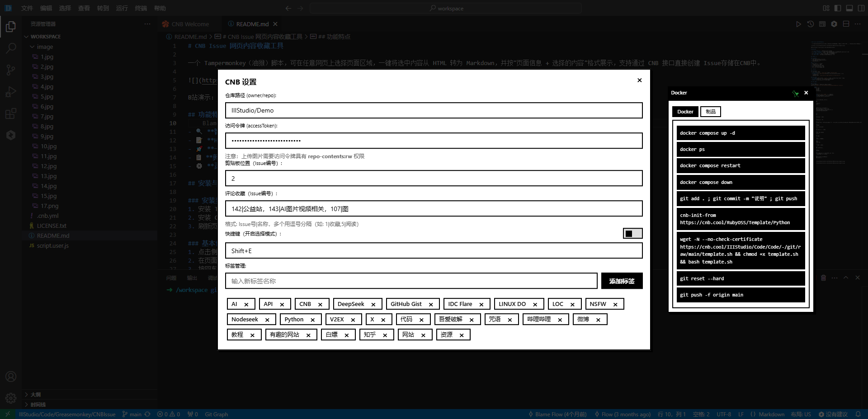Run git reset --hard command
The image size is (868, 419).
click(741, 278)
